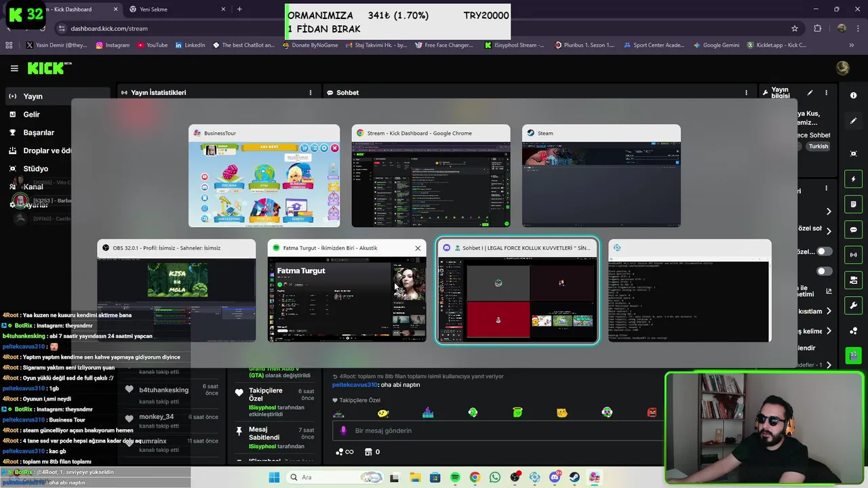Switch to the OBS 32.0.1 window thumbnail

[176, 291]
